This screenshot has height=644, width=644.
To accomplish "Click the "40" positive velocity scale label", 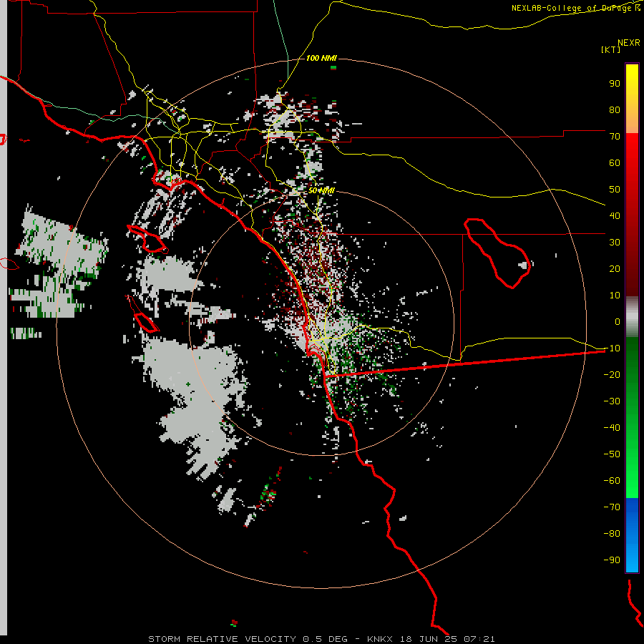I will (x=615, y=215).
